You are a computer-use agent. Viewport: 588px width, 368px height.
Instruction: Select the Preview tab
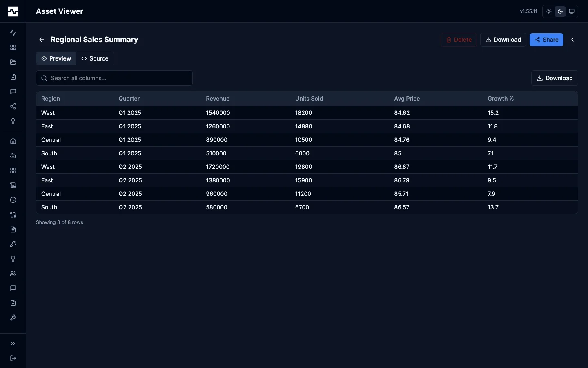pos(56,58)
